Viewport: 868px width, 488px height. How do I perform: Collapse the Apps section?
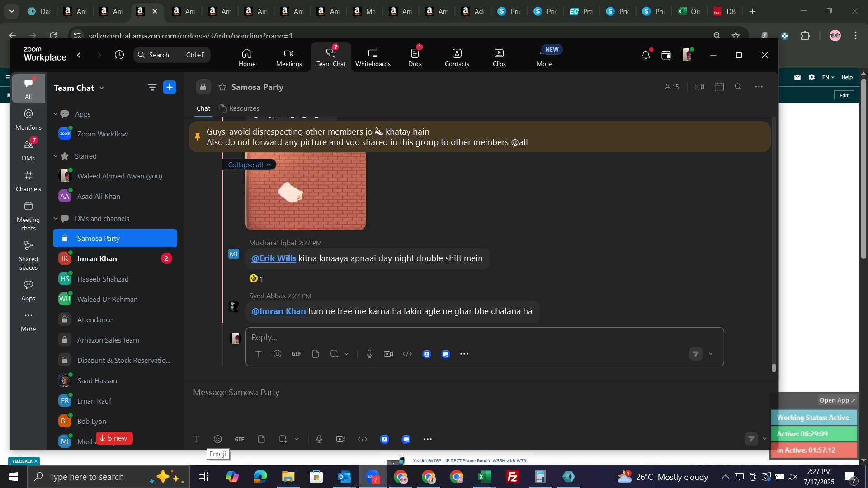(x=56, y=114)
